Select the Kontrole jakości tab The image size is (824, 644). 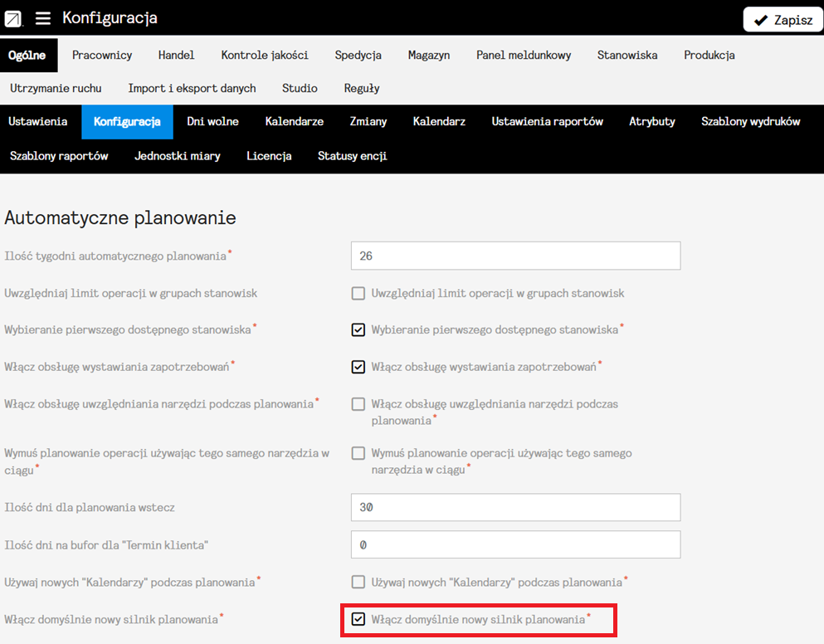coord(264,56)
